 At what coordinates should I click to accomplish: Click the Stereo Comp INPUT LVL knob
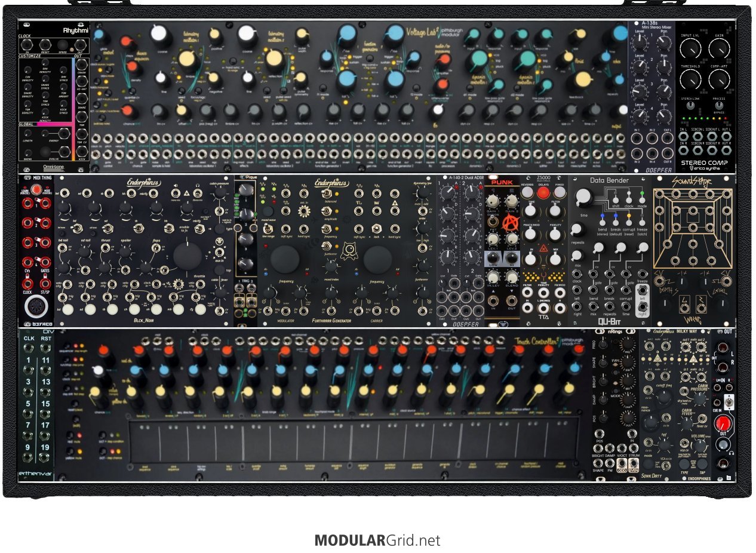pyautogui.click(x=690, y=49)
